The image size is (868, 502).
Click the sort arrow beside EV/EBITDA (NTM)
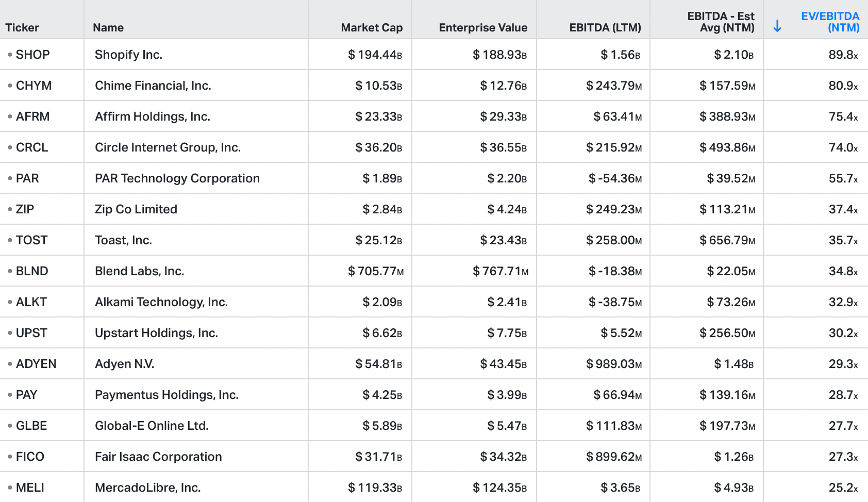(x=777, y=26)
